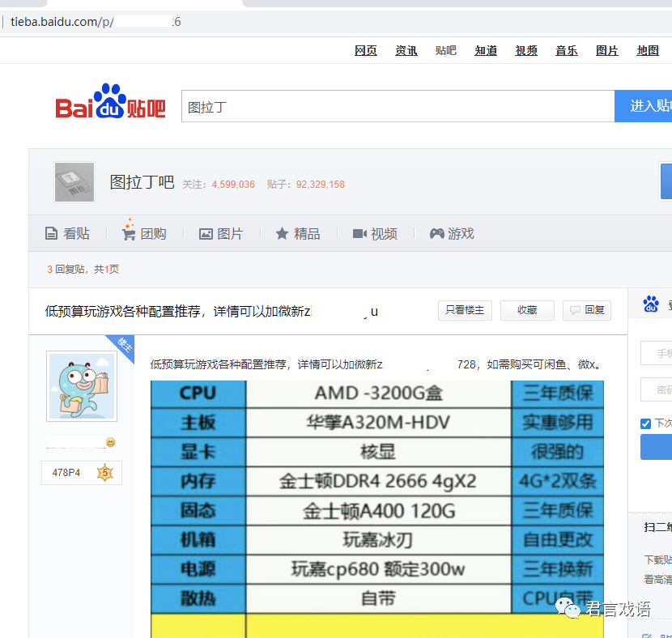The image size is (672, 638).
Task: Switch to the 视频 forum tab
Action: click(375, 233)
